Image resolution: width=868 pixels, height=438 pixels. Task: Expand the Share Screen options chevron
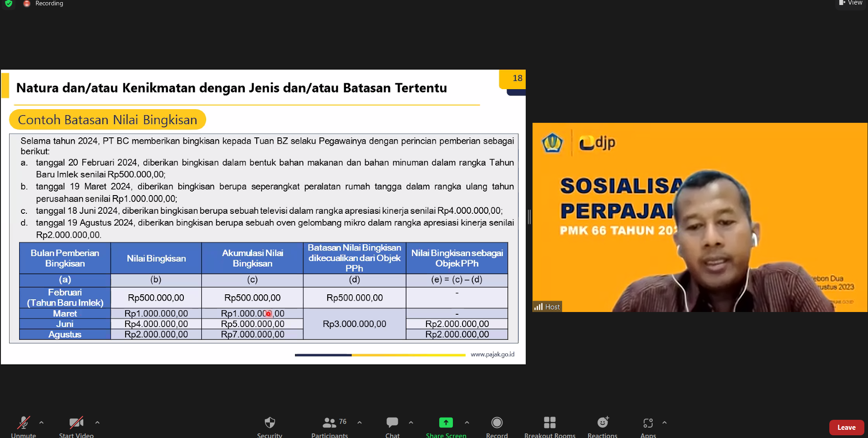tap(467, 423)
